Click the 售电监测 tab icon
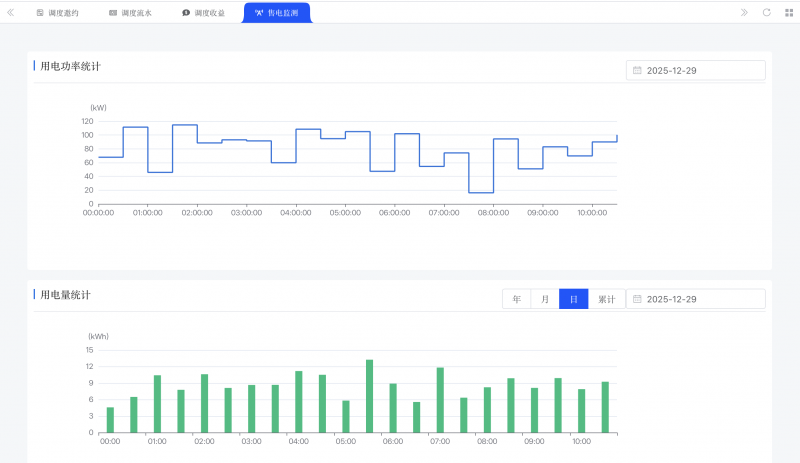The image size is (800, 463). tap(259, 13)
